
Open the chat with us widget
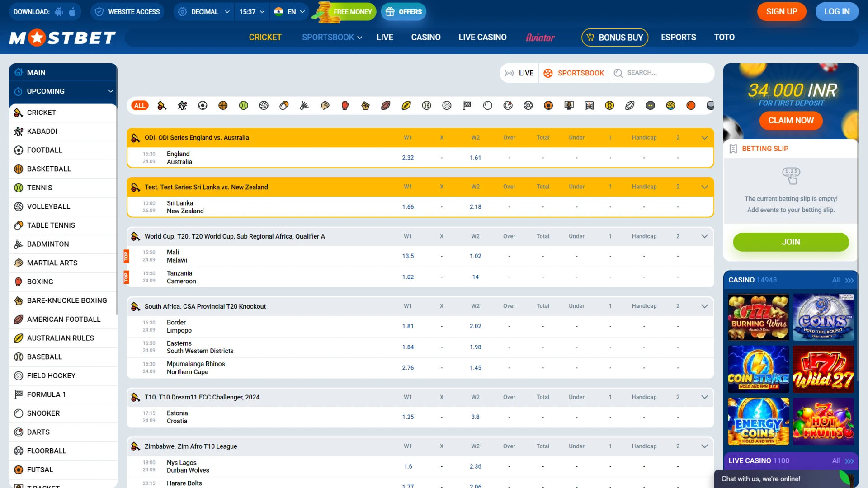[786, 479]
